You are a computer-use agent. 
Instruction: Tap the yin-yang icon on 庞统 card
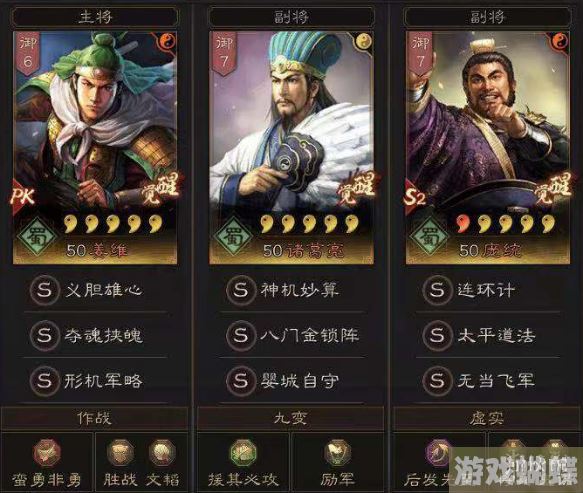click(560, 41)
